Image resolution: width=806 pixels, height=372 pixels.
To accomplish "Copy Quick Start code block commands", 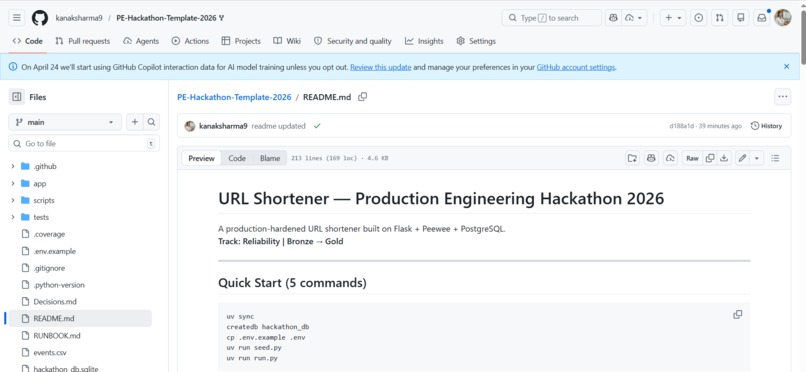I will click(738, 314).
